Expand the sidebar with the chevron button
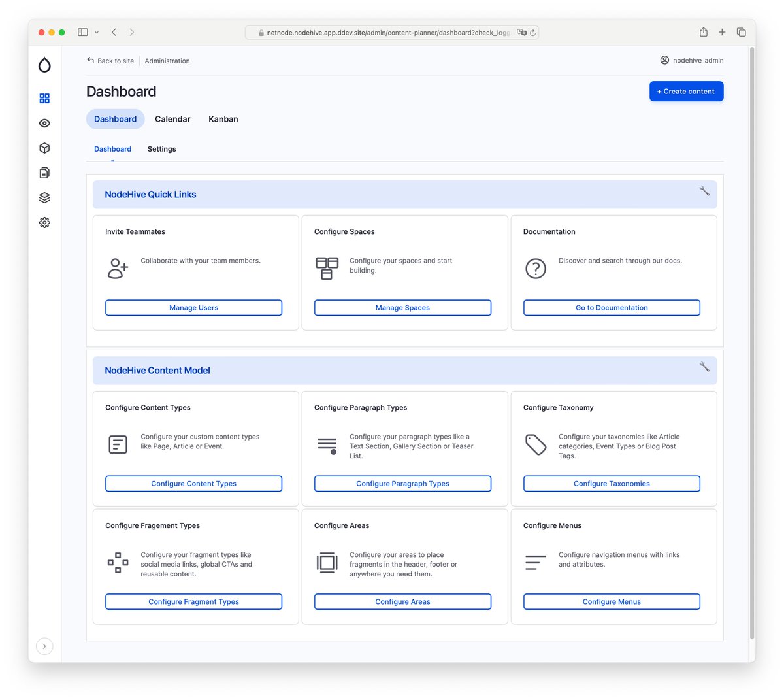The height and width of the screenshot is (700, 784). (44, 646)
